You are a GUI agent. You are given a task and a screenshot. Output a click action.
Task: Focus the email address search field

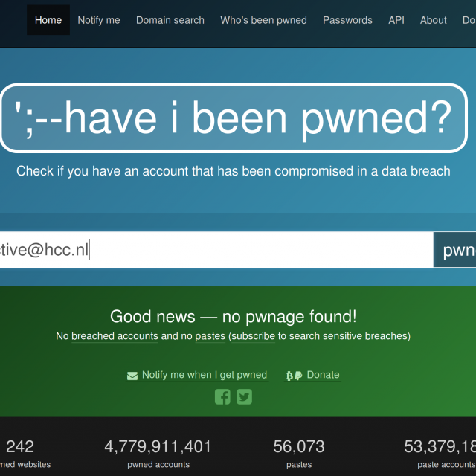click(216, 250)
